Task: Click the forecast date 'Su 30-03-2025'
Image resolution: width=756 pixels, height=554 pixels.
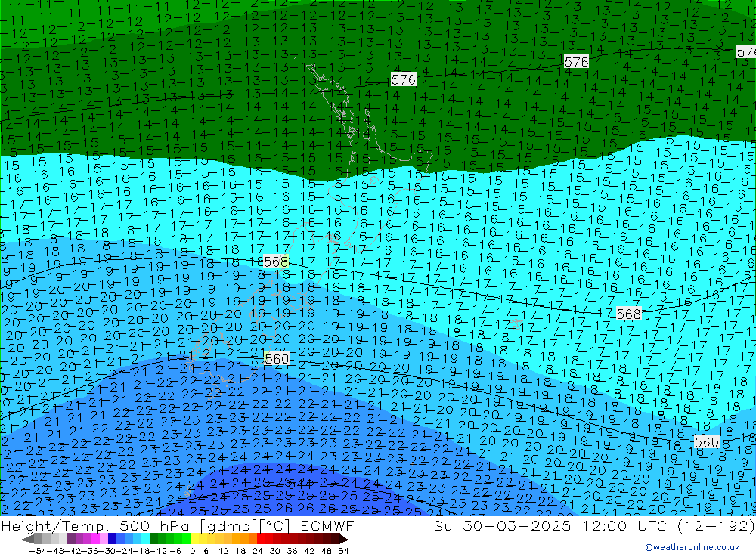Action: [x=503, y=525]
